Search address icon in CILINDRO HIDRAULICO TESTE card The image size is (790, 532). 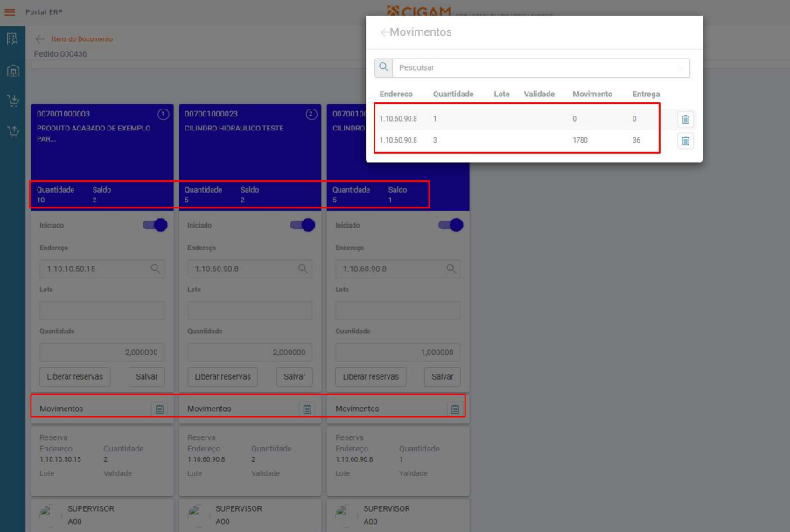(x=303, y=269)
